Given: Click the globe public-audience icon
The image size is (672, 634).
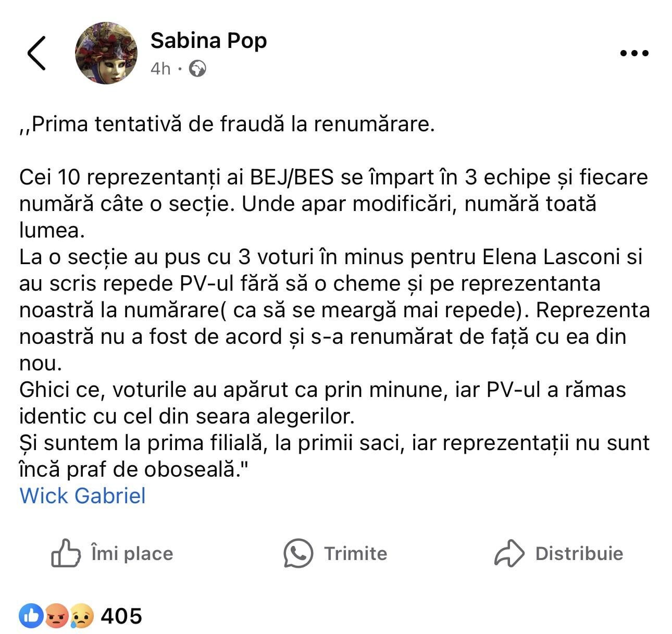Looking at the screenshot, I should pyautogui.click(x=197, y=69).
